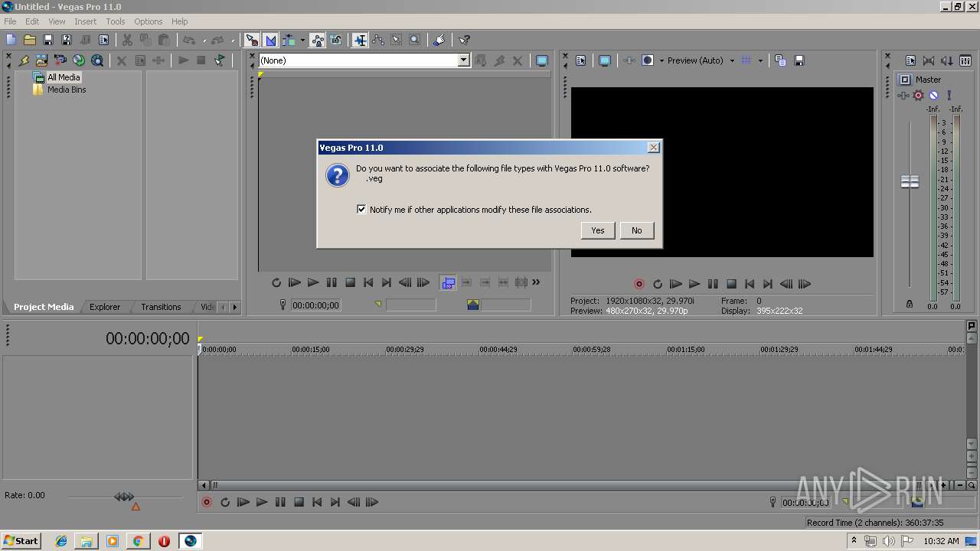Toggle Loop Playback in timeline transport
Image resolution: width=980 pixels, height=551 pixels.
click(225, 502)
